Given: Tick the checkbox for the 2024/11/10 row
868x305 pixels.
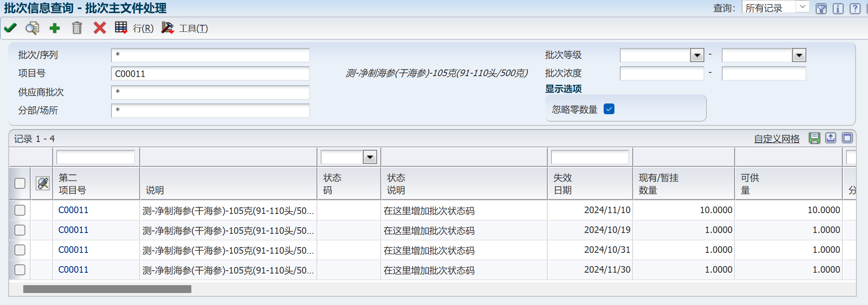Looking at the screenshot, I should point(20,210).
